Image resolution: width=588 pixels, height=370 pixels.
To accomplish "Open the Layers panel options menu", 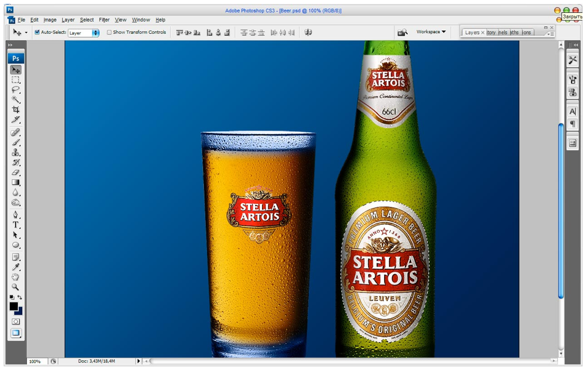I will coord(549,34).
